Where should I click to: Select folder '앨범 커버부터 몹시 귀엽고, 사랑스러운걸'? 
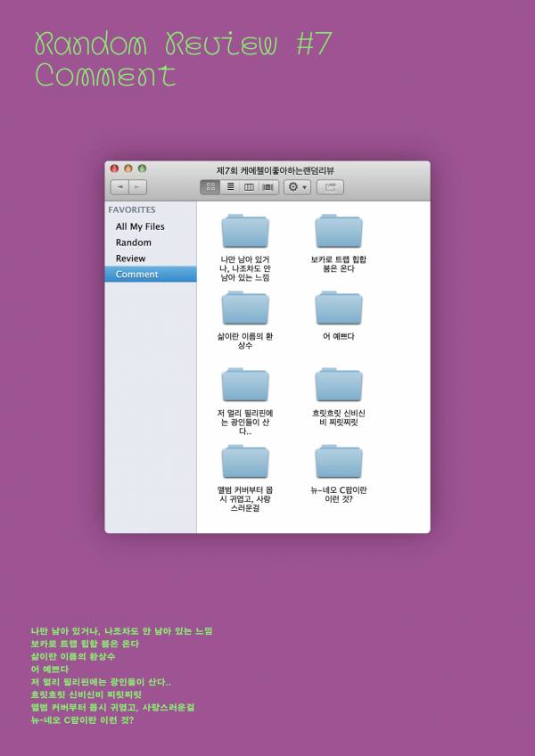[245, 462]
